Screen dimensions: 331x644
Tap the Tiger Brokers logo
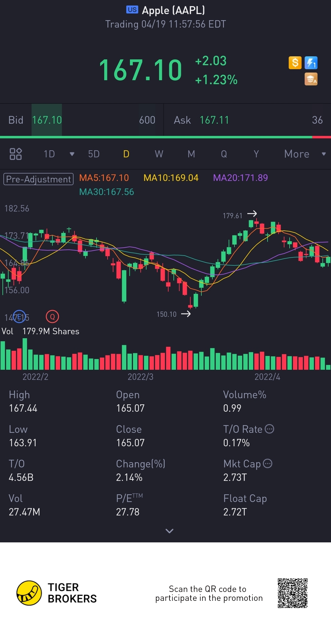pos(57,593)
